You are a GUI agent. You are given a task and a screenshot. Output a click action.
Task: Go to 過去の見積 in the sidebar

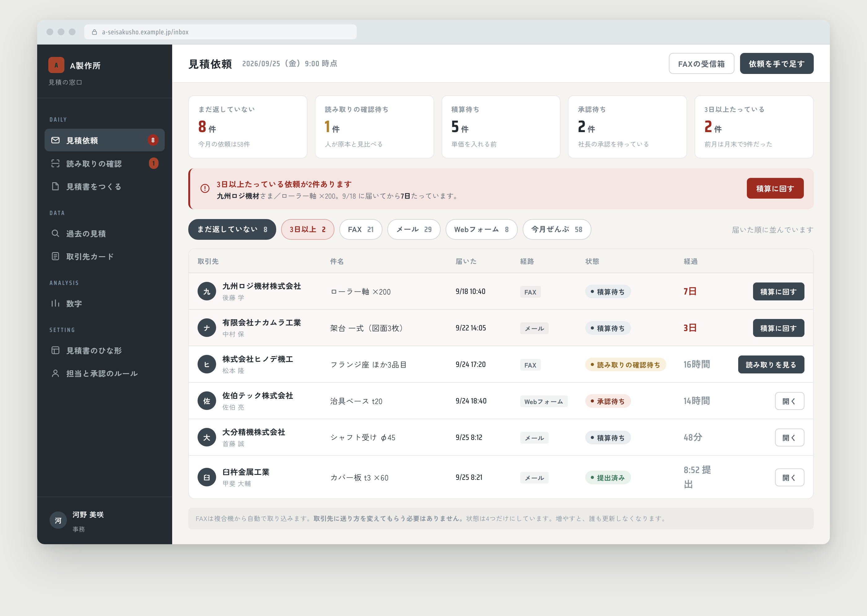[x=104, y=233]
